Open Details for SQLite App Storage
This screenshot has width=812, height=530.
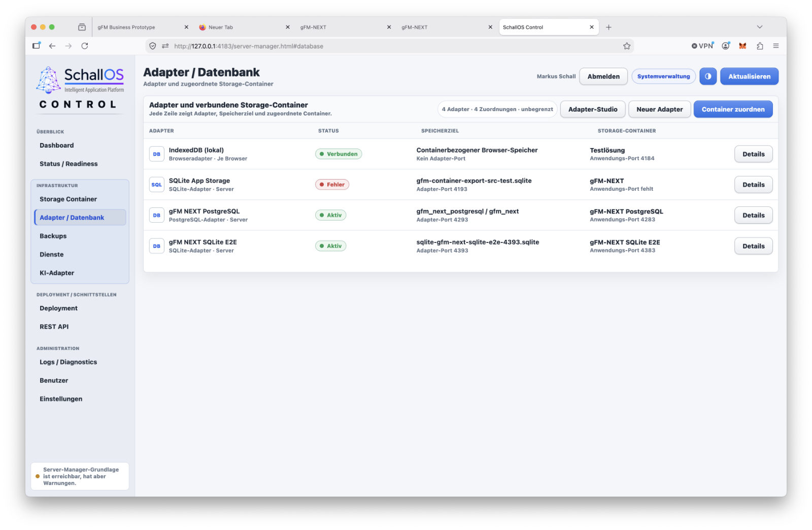(x=753, y=185)
